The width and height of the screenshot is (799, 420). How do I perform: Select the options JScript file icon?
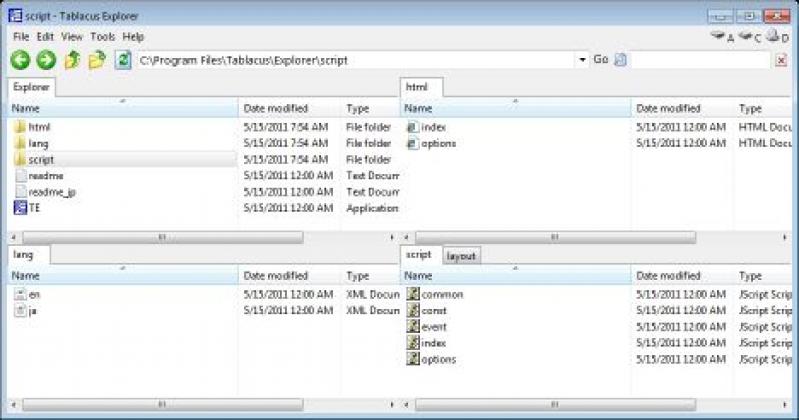pyautogui.click(x=413, y=359)
